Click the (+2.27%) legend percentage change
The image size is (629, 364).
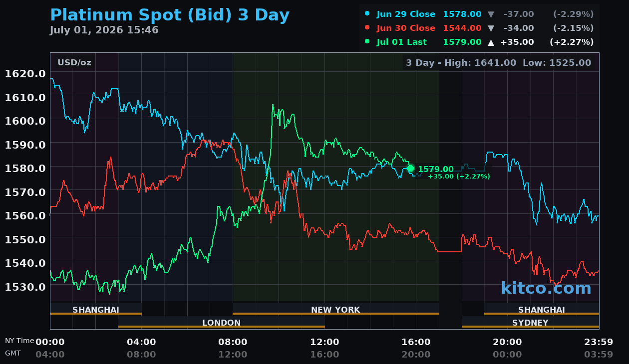tap(572, 42)
